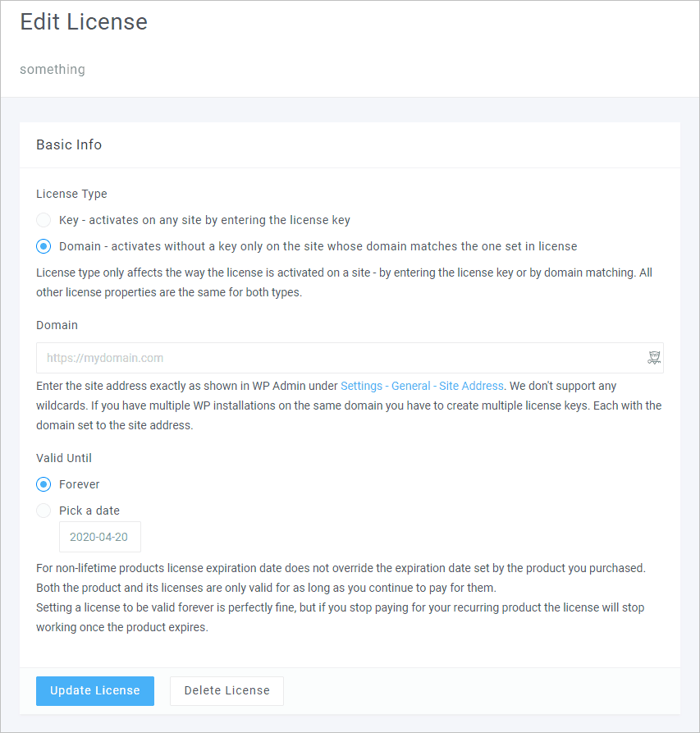
Task: Click the "Basic Info" section header
Action: pyautogui.click(x=69, y=144)
